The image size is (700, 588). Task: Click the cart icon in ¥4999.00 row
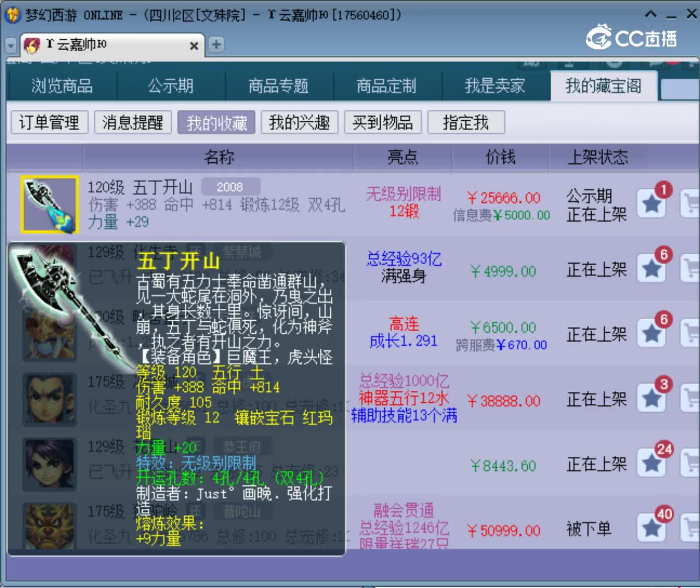(690, 268)
